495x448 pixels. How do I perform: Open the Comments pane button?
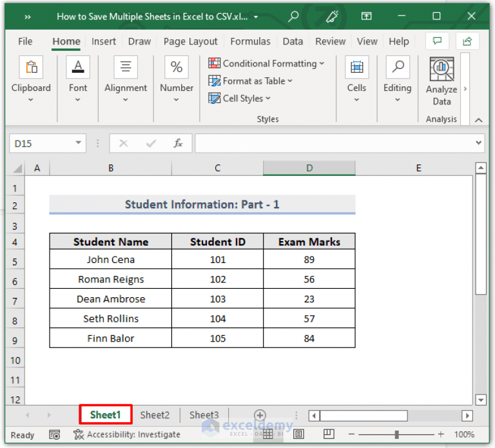pos(437,41)
